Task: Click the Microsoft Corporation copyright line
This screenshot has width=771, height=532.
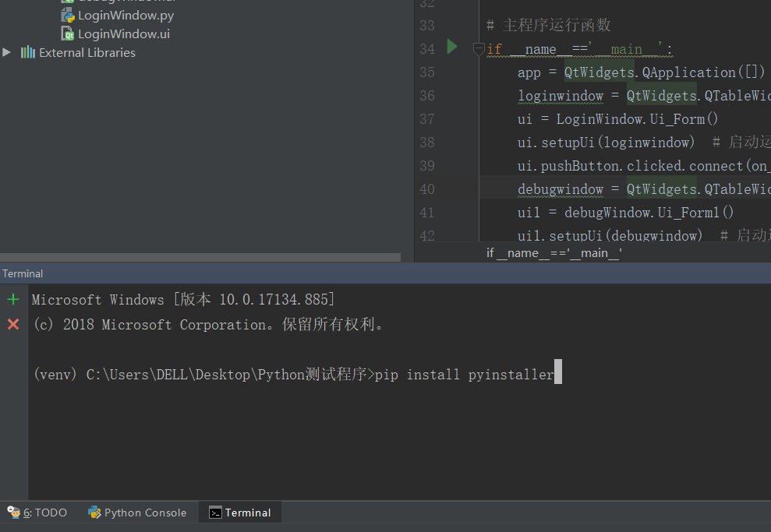Action: pyautogui.click(x=207, y=324)
